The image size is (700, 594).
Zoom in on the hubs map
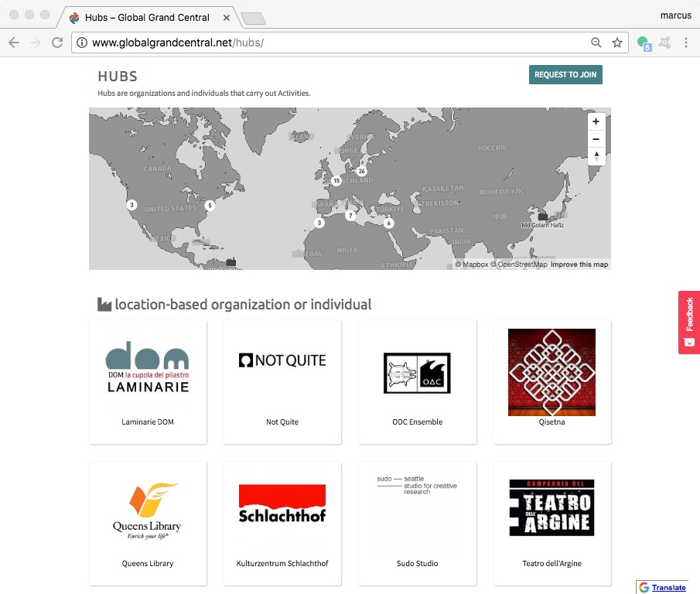[x=596, y=121]
